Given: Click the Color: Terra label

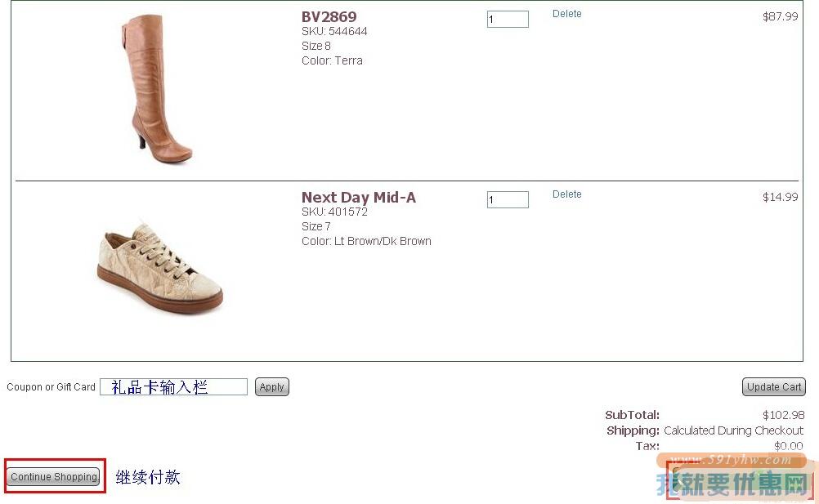Looking at the screenshot, I should point(332,60).
